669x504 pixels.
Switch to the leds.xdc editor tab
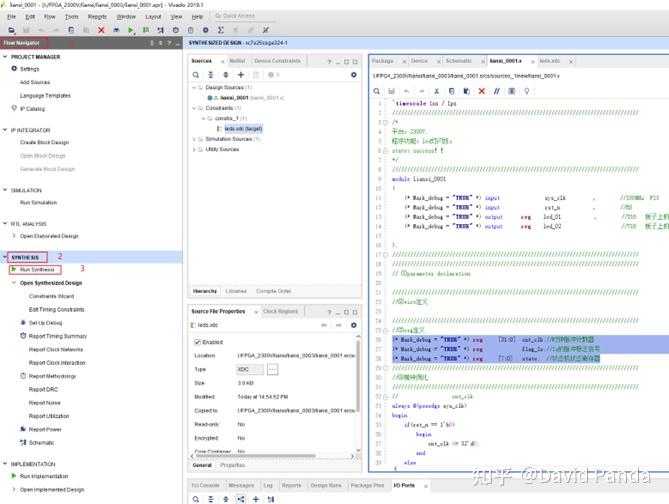point(551,61)
